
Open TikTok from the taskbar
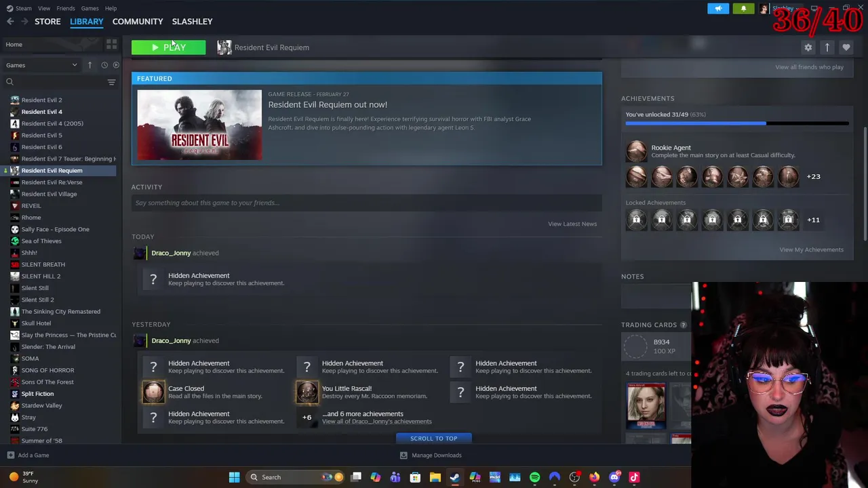click(634, 477)
